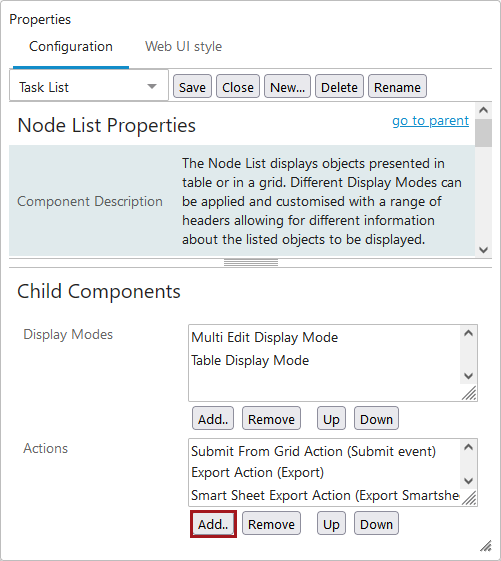Click the Close button in toolbar
The height and width of the screenshot is (561, 501).
click(238, 86)
